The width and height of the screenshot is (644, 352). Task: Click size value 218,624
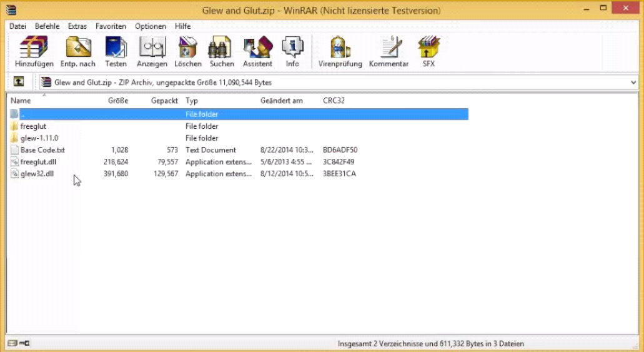116,162
